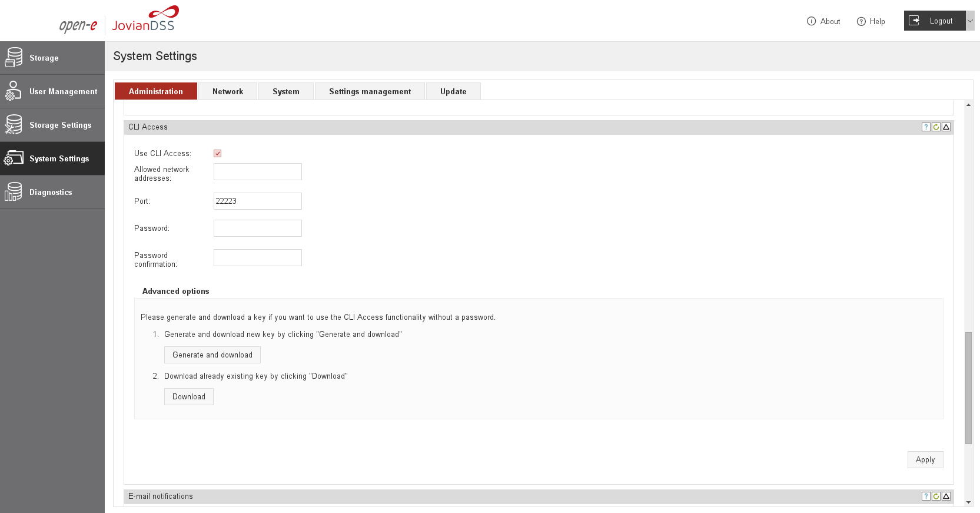980x513 pixels.
Task: Expand the E-mail notifications panel
Action: [x=946, y=497]
